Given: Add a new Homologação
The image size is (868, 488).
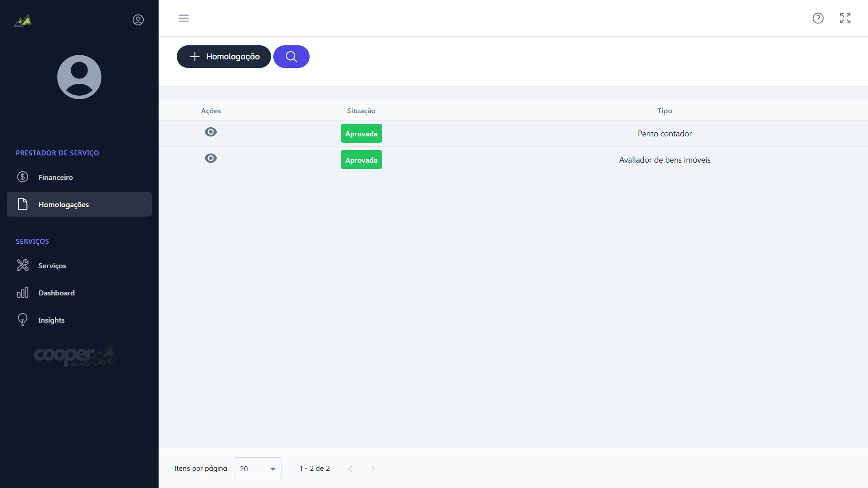Looking at the screenshot, I should pyautogui.click(x=224, y=57).
